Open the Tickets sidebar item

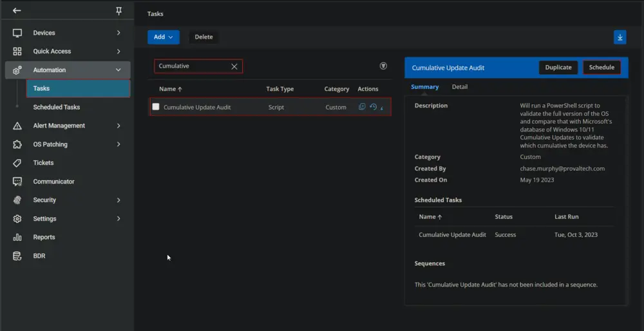click(x=43, y=163)
